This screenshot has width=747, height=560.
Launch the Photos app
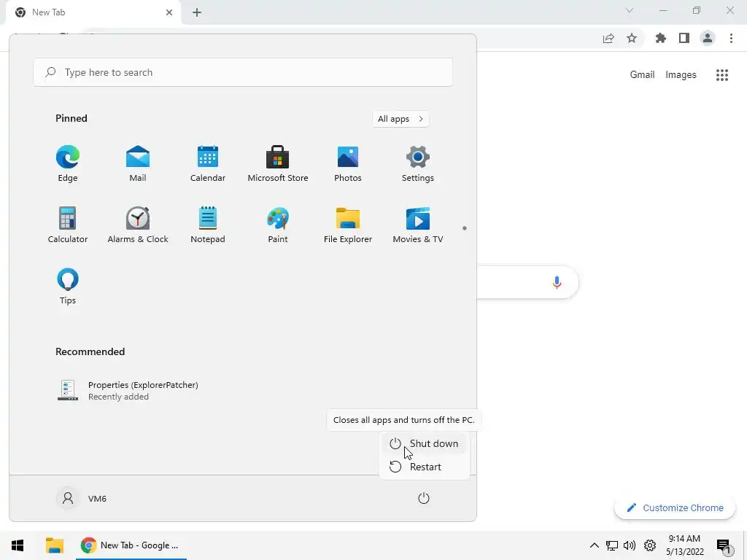tap(348, 163)
